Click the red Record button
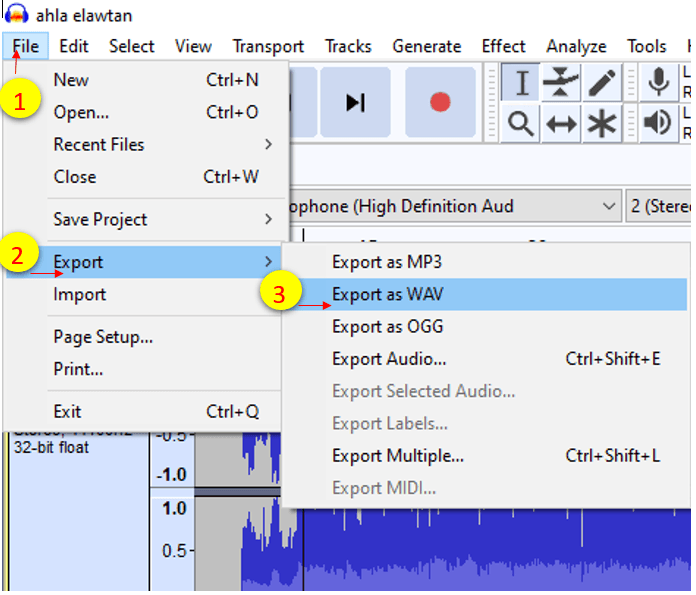The image size is (696, 595). pyautogui.click(x=440, y=102)
